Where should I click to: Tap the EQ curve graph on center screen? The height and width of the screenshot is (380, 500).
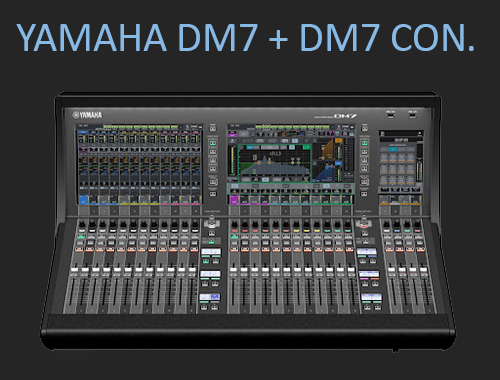[275, 163]
